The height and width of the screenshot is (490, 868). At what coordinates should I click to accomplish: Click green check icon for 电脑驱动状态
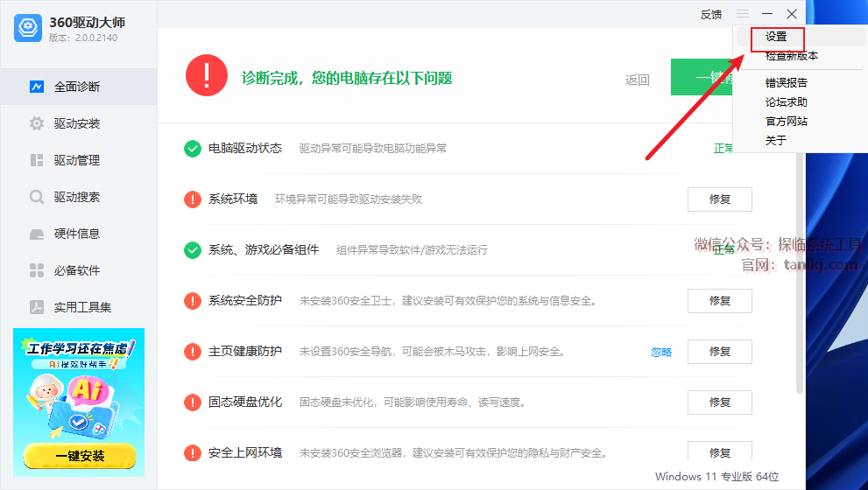click(193, 149)
